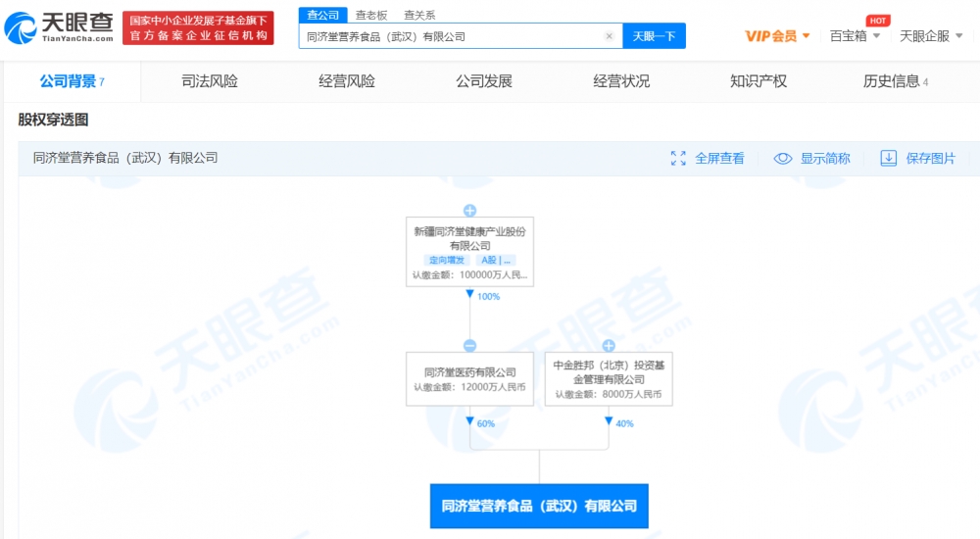
Task: Open the 司法风险 tab
Action: pyautogui.click(x=210, y=81)
